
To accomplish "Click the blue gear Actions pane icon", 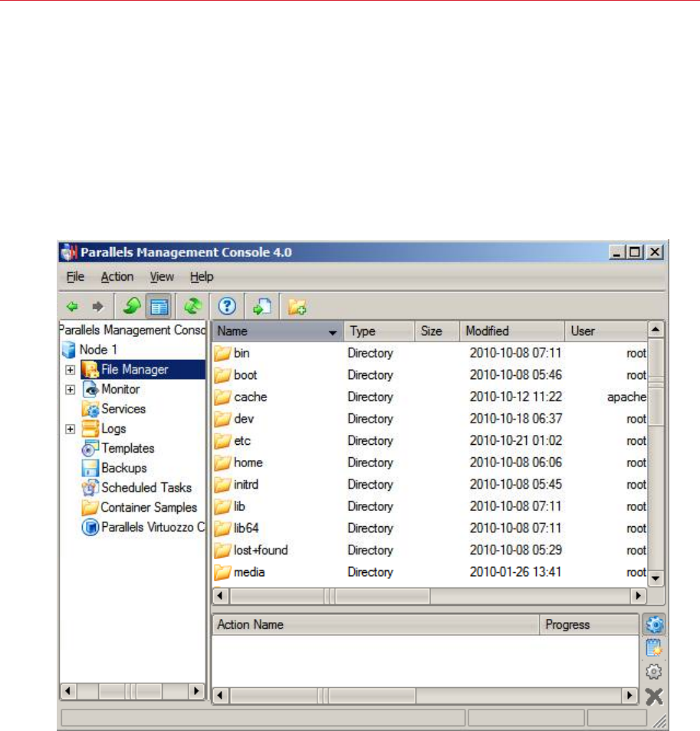I will click(x=654, y=624).
